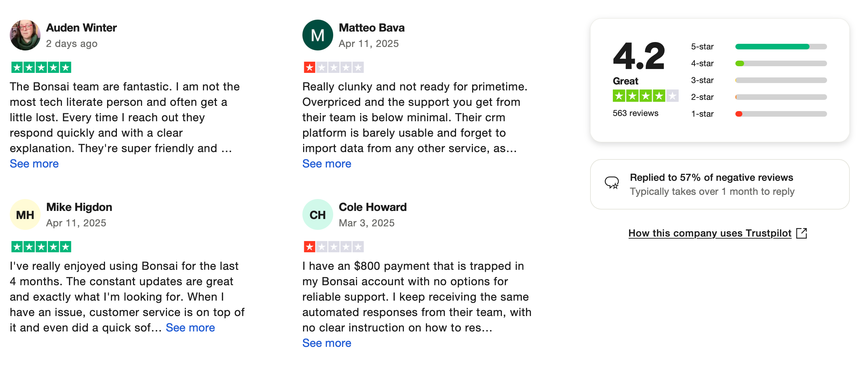The height and width of the screenshot is (370, 868).
Task: Click Matteo Bava's green M avatar
Action: tap(317, 35)
